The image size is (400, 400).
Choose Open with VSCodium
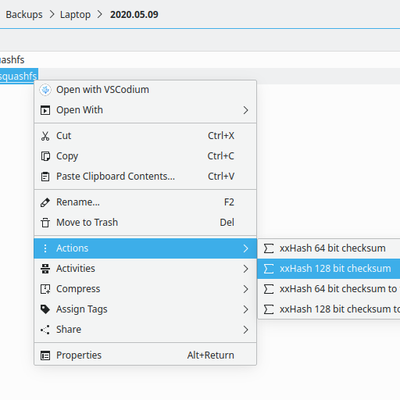tap(145, 90)
